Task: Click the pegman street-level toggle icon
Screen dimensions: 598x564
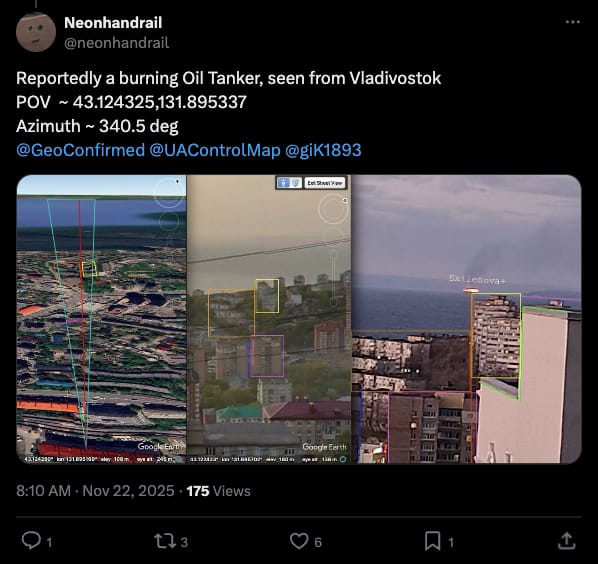Action: tap(283, 183)
